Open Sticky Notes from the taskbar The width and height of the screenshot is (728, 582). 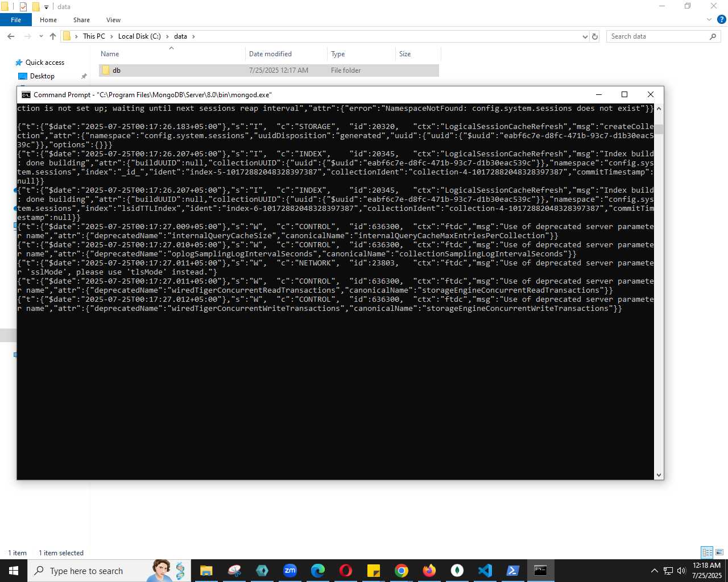pyautogui.click(x=374, y=571)
